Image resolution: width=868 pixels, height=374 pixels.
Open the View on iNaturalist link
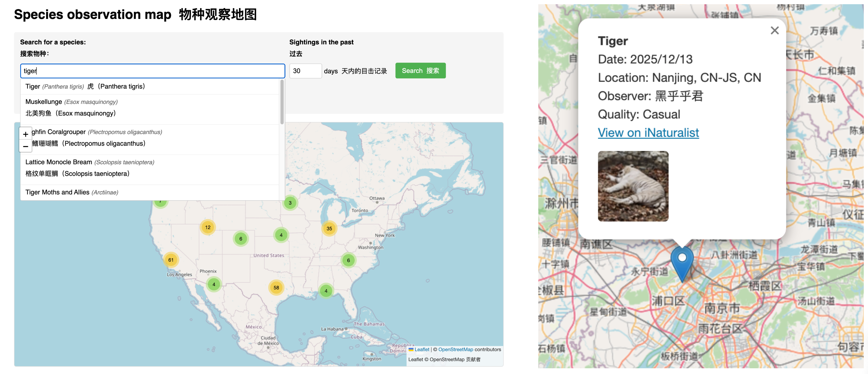click(x=648, y=132)
